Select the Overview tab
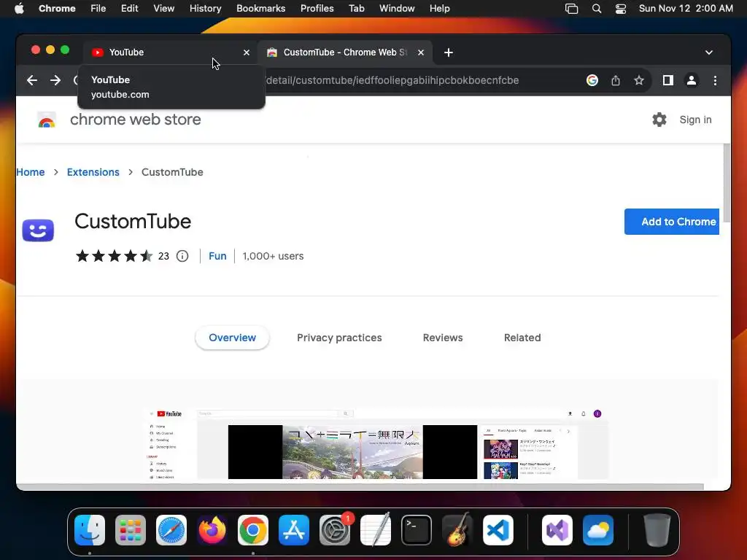Screen dimensions: 747x560 (x=233, y=338)
